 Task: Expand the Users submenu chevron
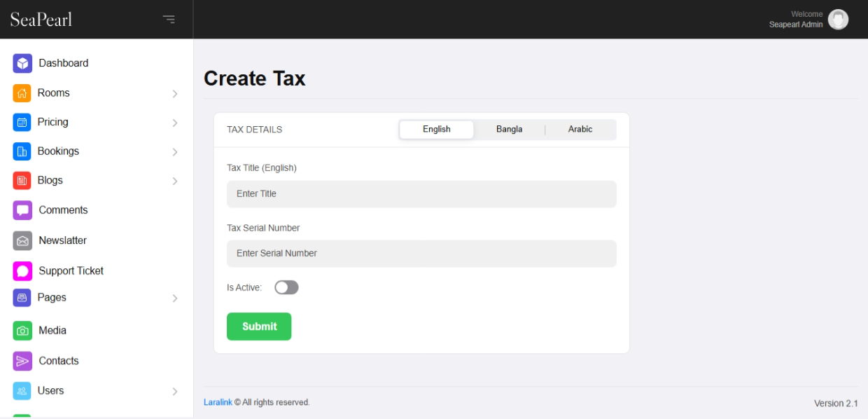(175, 392)
